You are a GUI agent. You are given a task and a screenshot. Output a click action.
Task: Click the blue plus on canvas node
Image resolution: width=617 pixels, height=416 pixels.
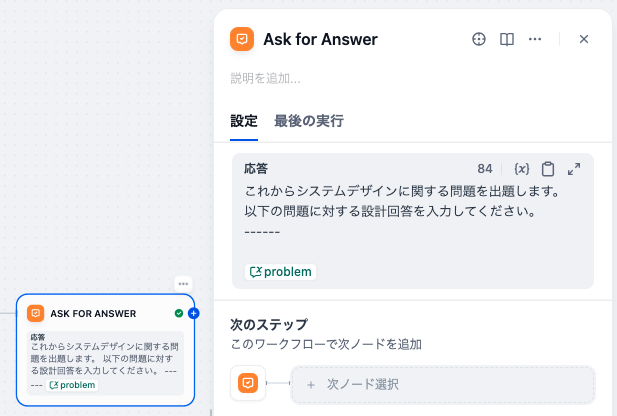pyautogui.click(x=193, y=313)
